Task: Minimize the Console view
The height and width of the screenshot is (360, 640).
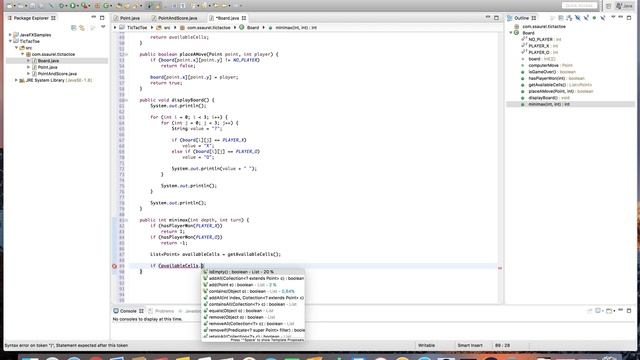Action: coord(620,311)
